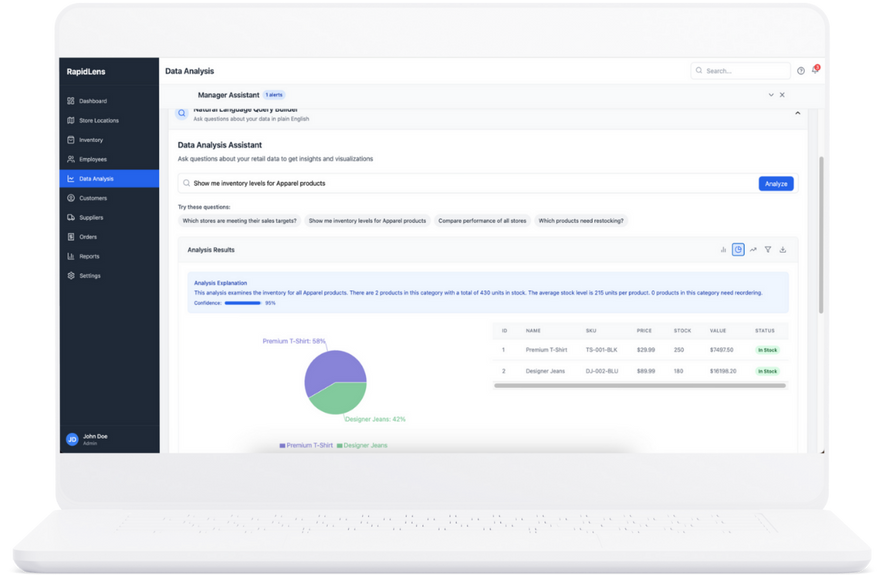The image size is (885, 576).
Task: Close the Manager Assistant panel
Action: point(782,95)
